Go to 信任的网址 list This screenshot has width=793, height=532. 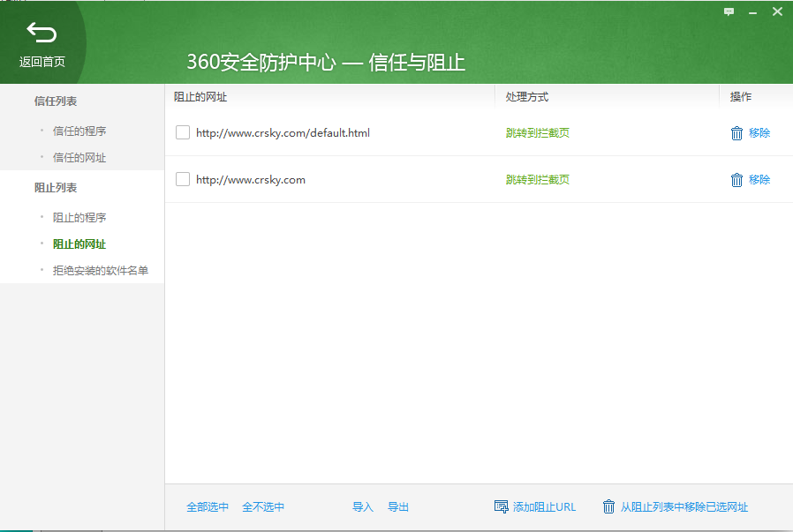[79, 158]
